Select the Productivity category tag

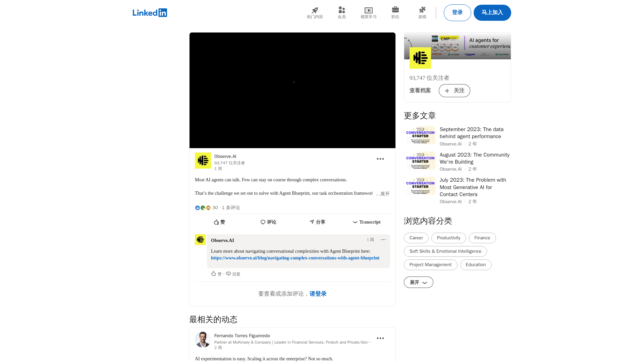[x=448, y=238]
